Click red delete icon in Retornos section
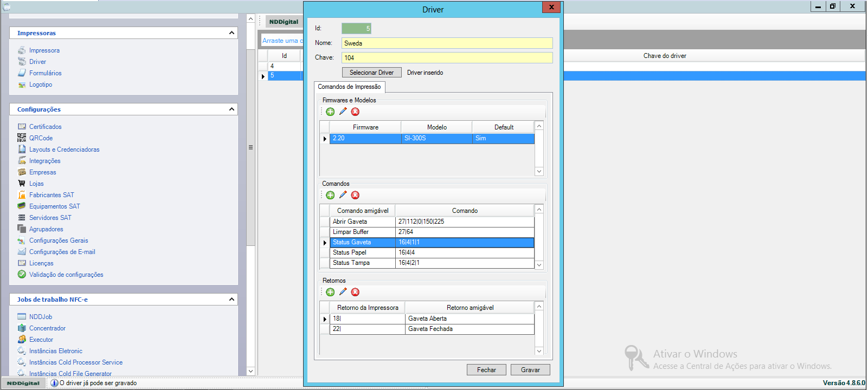This screenshot has height=390, width=868. click(355, 292)
